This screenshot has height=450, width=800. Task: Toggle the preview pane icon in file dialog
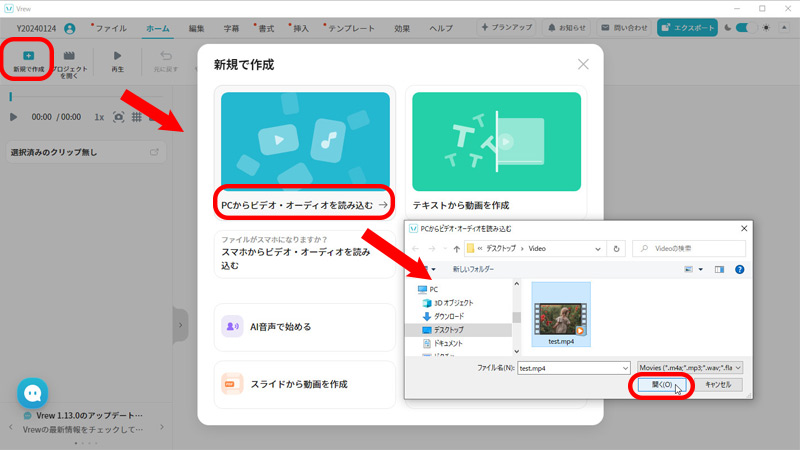coord(719,269)
